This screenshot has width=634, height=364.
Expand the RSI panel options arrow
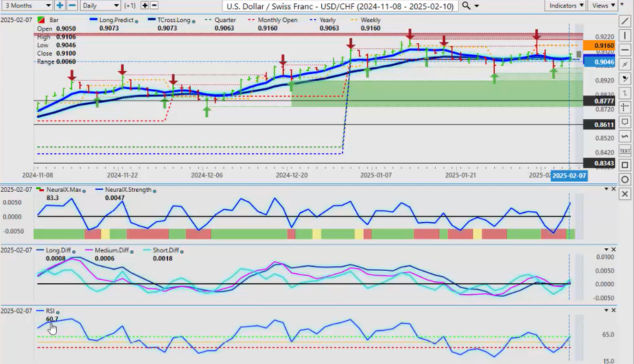pyautogui.click(x=605, y=311)
